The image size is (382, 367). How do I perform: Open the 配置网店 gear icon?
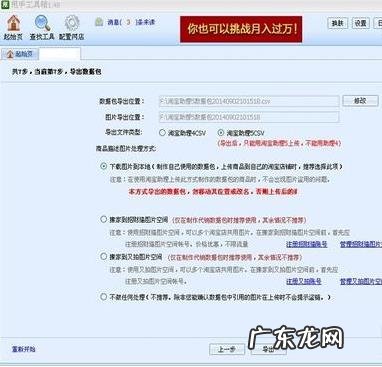point(71,28)
